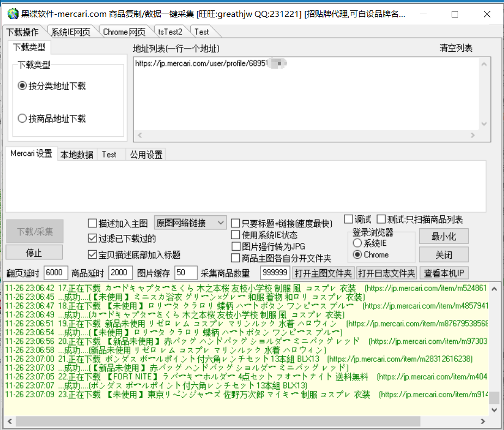Screen dimensions: 504x430
Task: Click address list horizontal scroll right arrow
Action: click(472, 135)
